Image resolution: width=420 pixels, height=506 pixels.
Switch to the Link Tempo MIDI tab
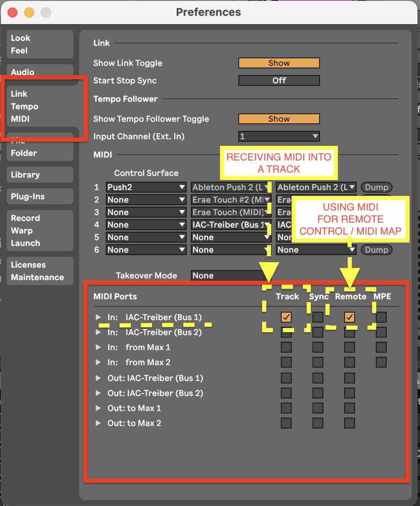tap(25, 106)
